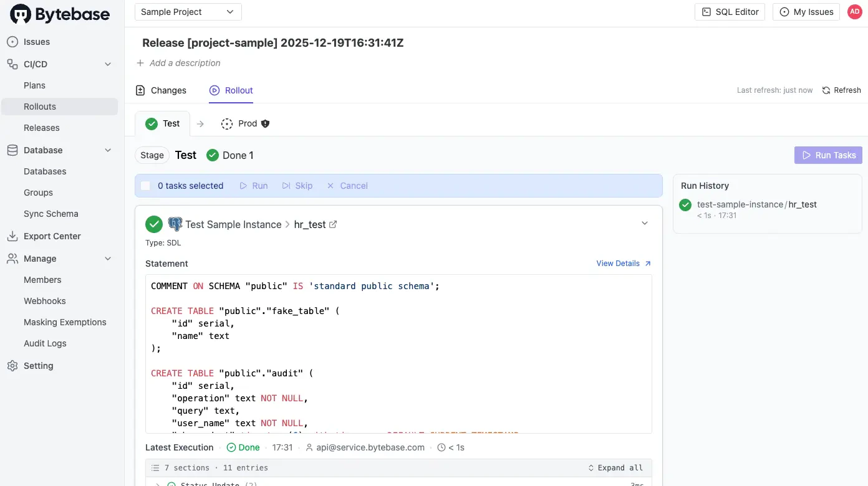Toggle the select-all tasks checkbox

click(145, 186)
